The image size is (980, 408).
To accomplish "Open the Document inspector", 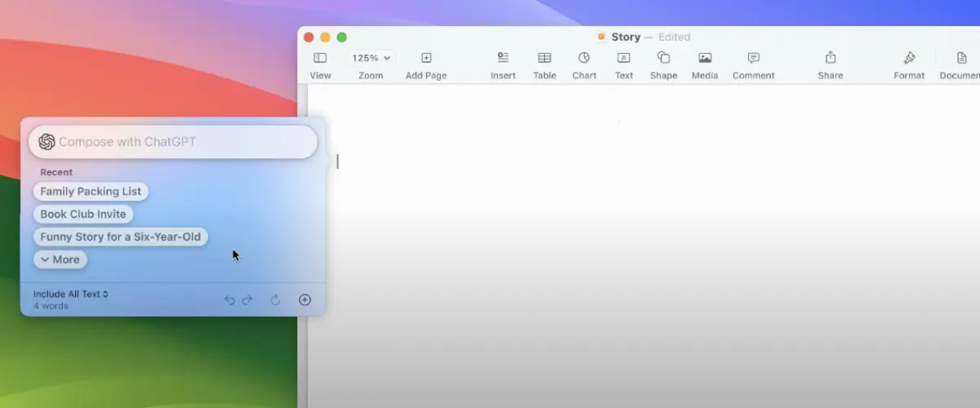I will pyautogui.click(x=962, y=58).
